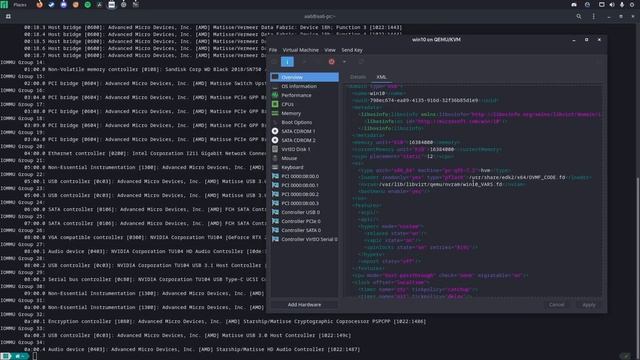Click the win10_VARS.fd nvram line in XML

[443, 184]
